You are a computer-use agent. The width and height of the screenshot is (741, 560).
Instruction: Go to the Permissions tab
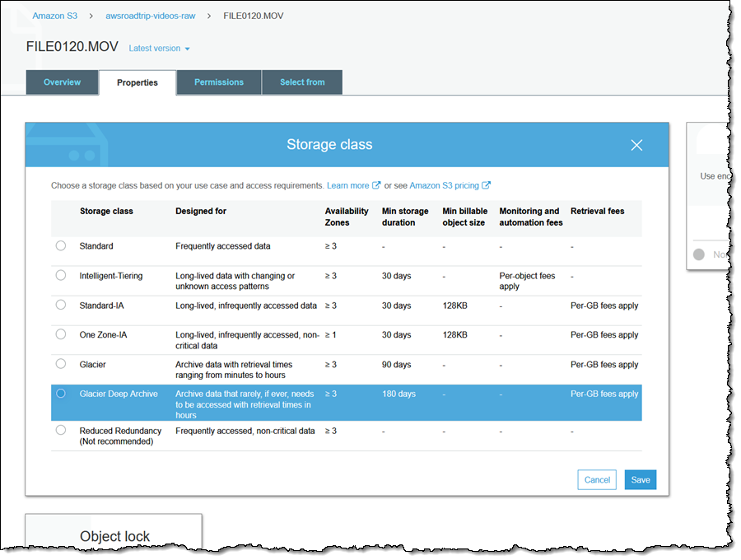tap(219, 82)
